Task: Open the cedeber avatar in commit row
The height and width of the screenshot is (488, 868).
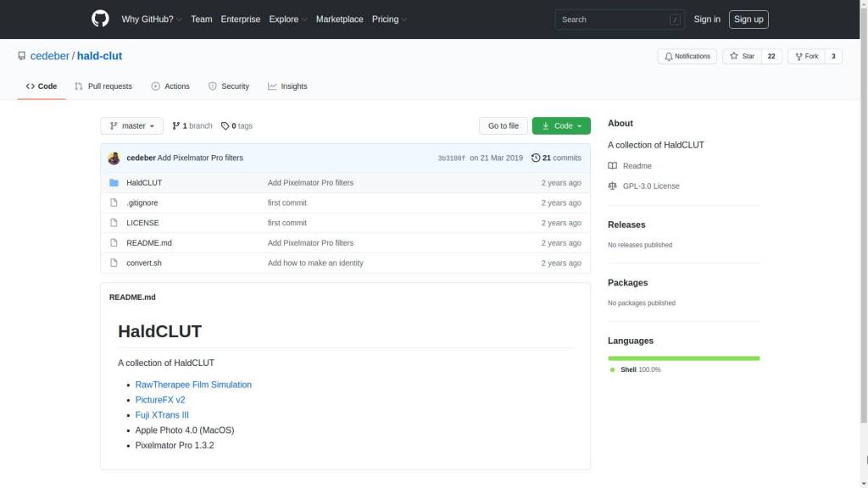Action: coord(114,158)
